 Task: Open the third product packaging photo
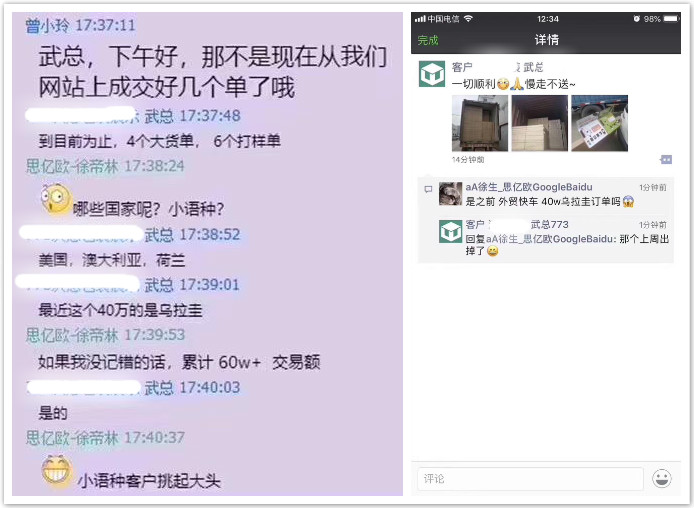coord(599,123)
